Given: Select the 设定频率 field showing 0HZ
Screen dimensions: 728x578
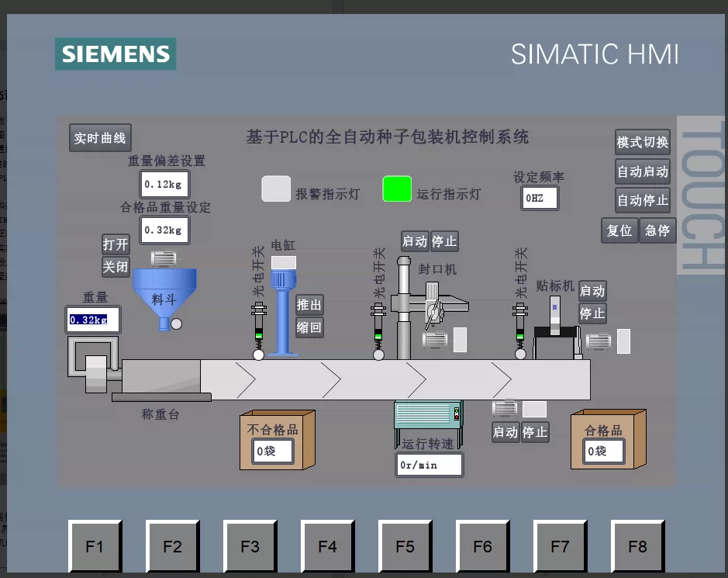Looking at the screenshot, I should point(540,199).
